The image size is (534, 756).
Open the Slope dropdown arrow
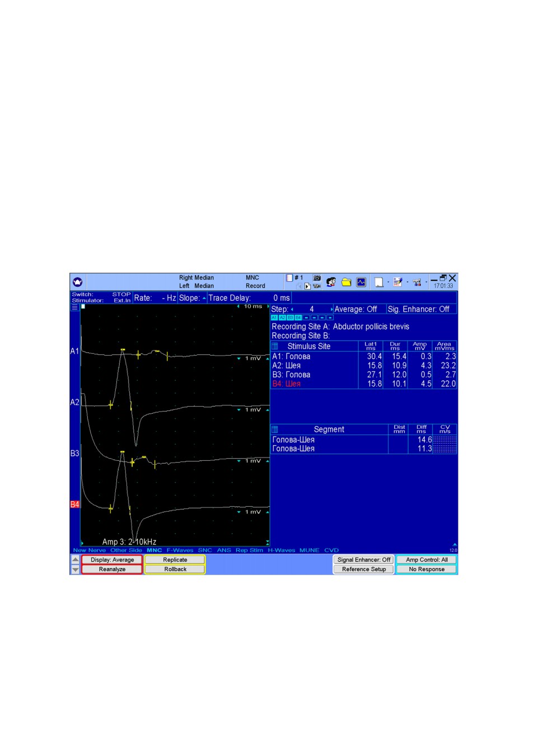[x=204, y=298]
